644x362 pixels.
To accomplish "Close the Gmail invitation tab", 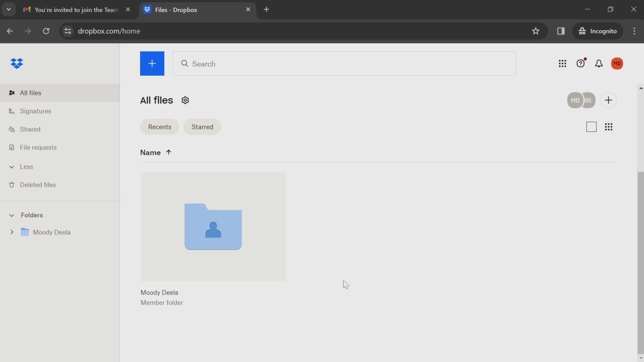I will (128, 9).
